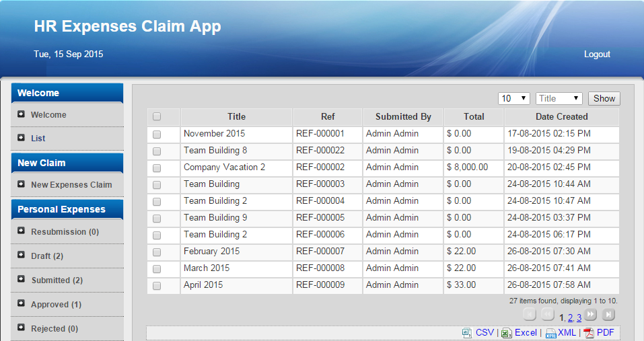The width and height of the screenshot is (644, 341).
Task: Click the Logout link
Action: click(597, 54)
